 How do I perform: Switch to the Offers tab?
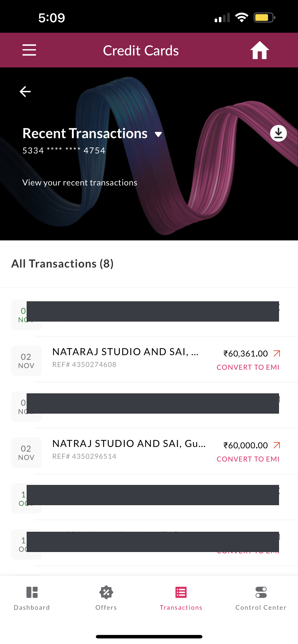point(106,598)
